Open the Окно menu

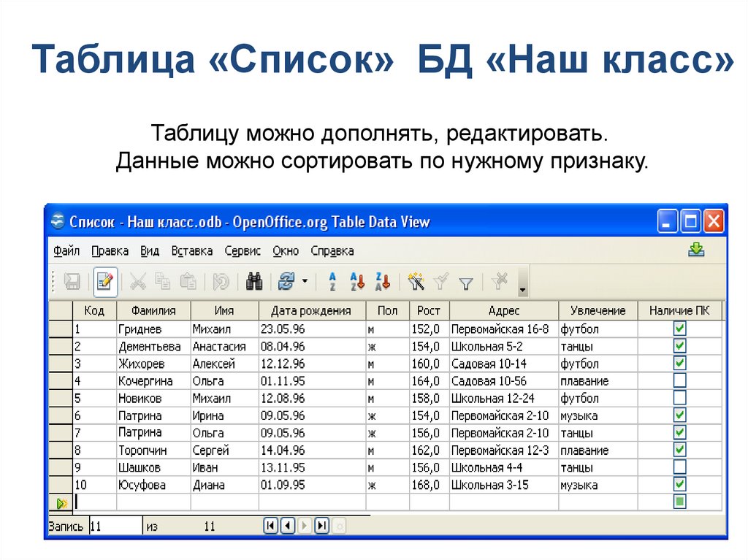tap(286, 251)
